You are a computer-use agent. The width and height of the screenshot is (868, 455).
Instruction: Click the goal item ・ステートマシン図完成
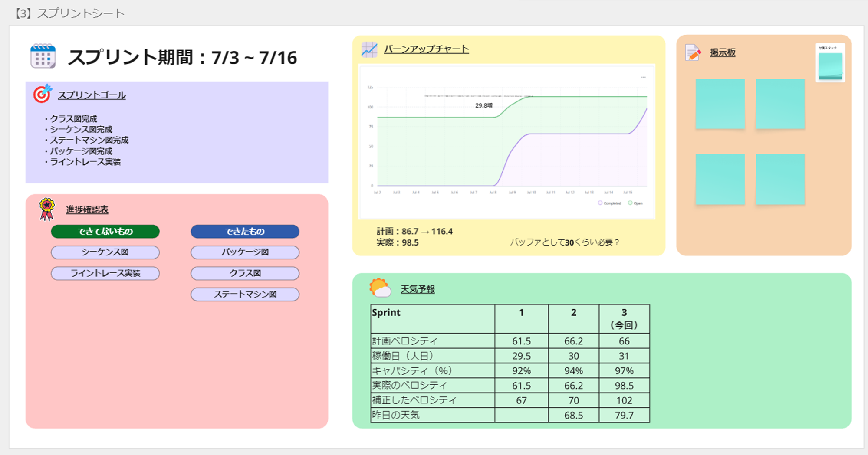[x=86, y=140]
